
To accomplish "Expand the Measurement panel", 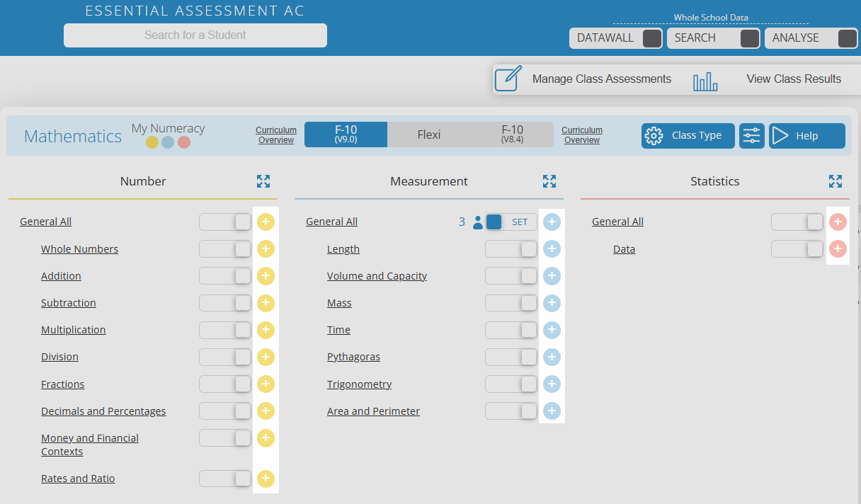I will point(549,181).
